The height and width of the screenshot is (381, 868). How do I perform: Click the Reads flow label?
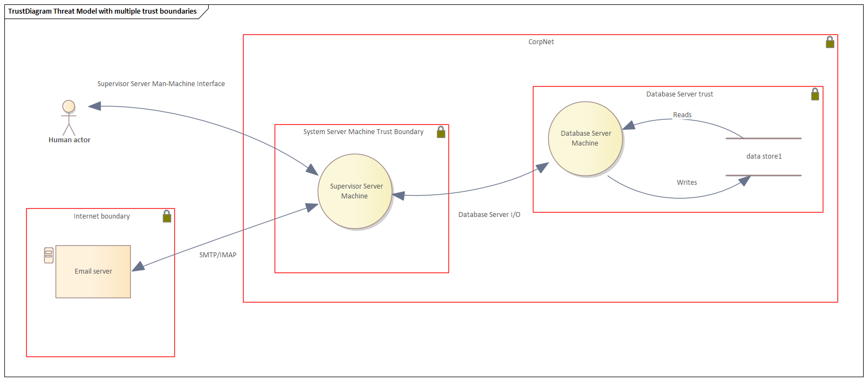coord(682,115)
